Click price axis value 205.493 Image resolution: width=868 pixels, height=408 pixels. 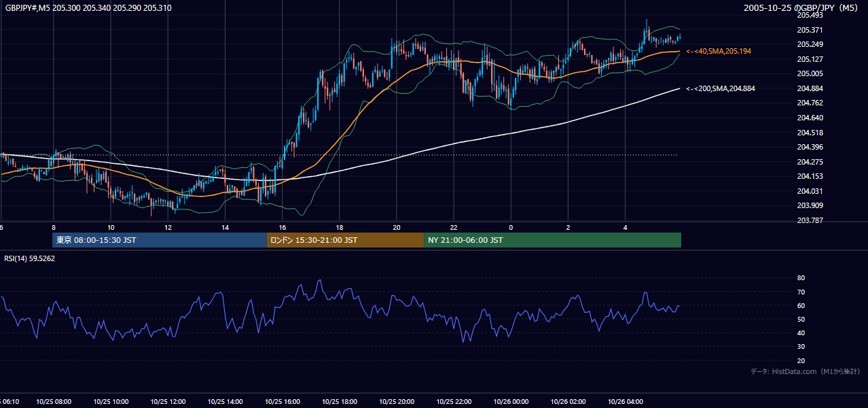click(810, 15)
